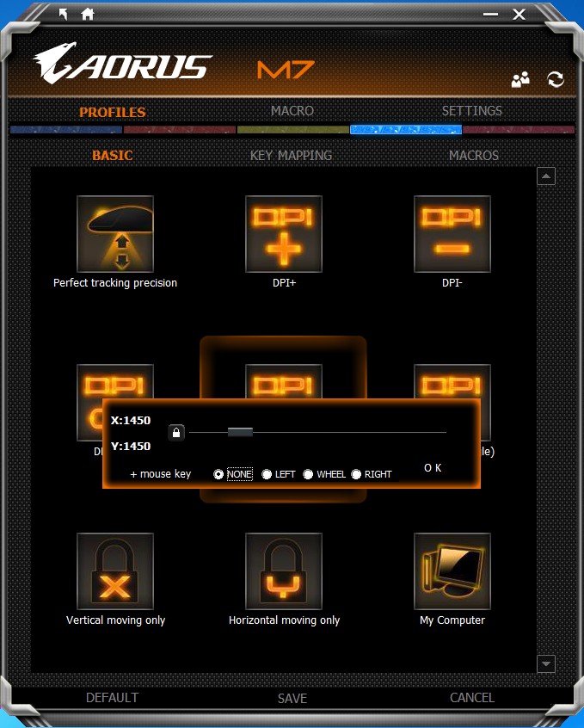Click the M7 model name

[286, 70]
